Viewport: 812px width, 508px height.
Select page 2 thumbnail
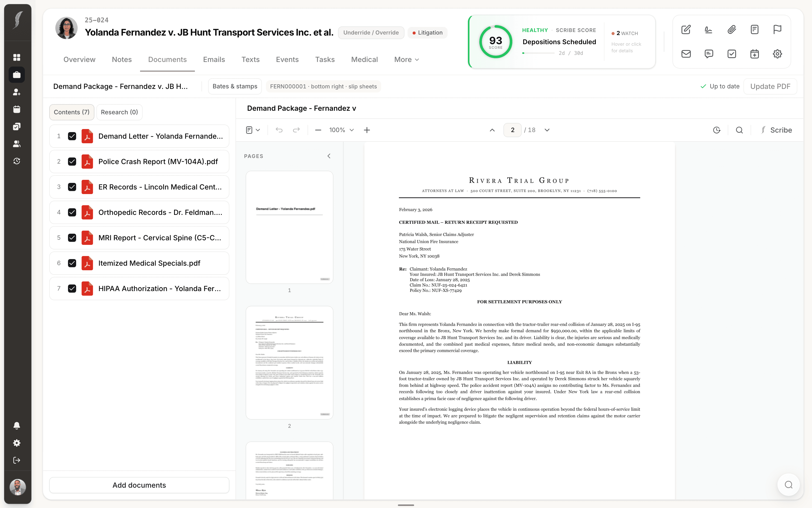click(289, 362)
